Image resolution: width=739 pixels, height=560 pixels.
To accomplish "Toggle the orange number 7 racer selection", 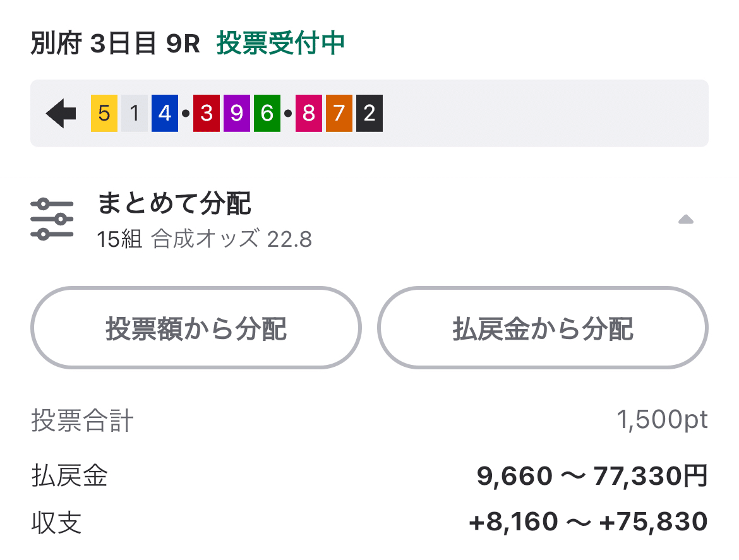I will pos(339,112).
